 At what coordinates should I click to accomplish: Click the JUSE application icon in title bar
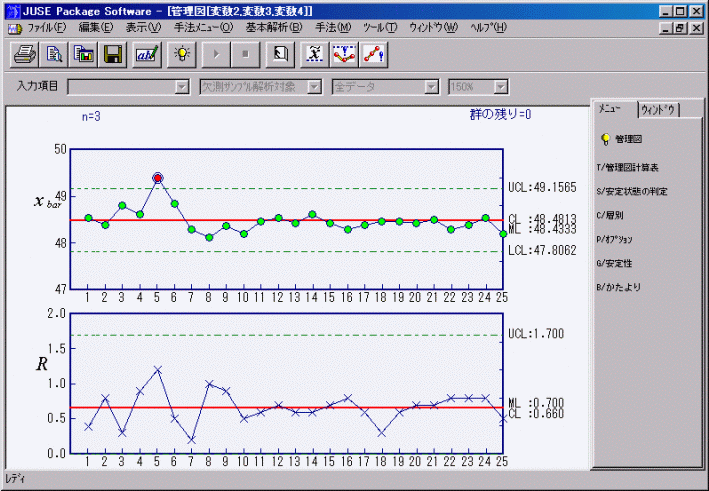click(13, 11)
